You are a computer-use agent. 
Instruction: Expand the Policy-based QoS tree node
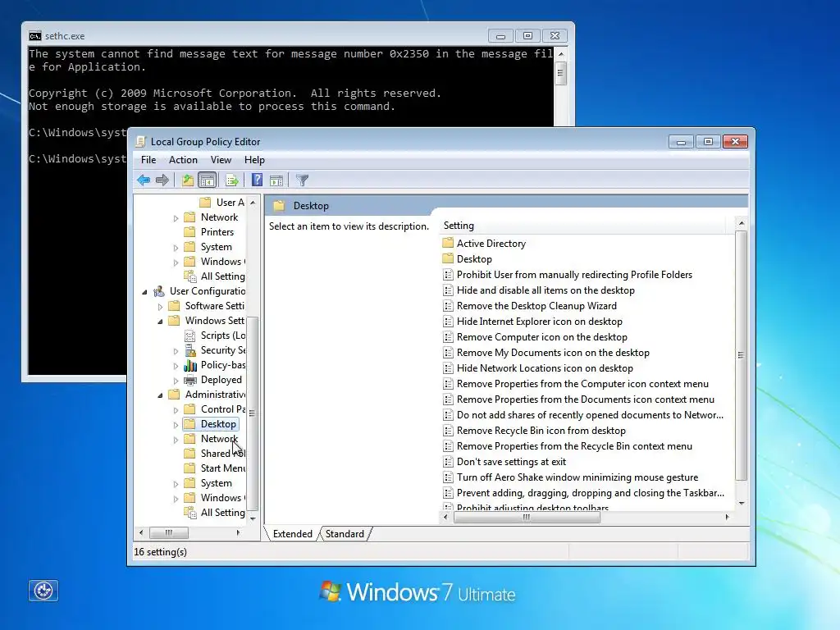[176, 365]
